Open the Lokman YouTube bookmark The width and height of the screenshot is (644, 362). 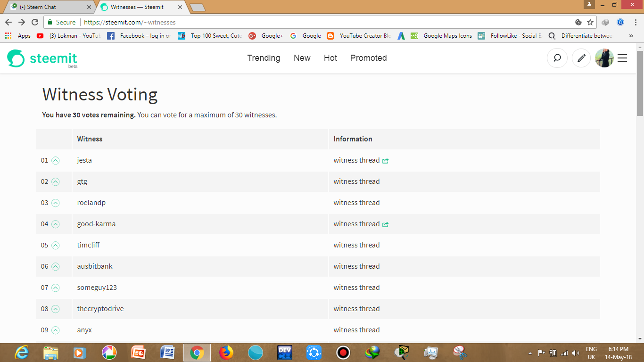tap(69, 36)
